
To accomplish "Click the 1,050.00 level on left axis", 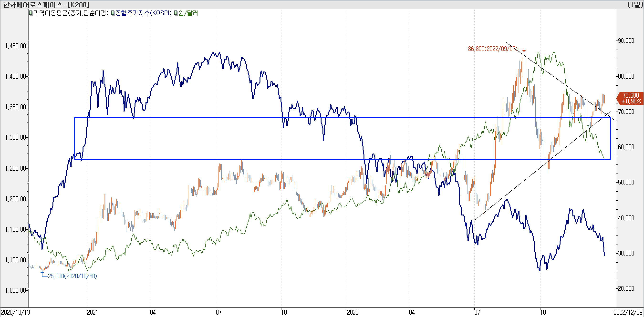I will click(16, 290).
